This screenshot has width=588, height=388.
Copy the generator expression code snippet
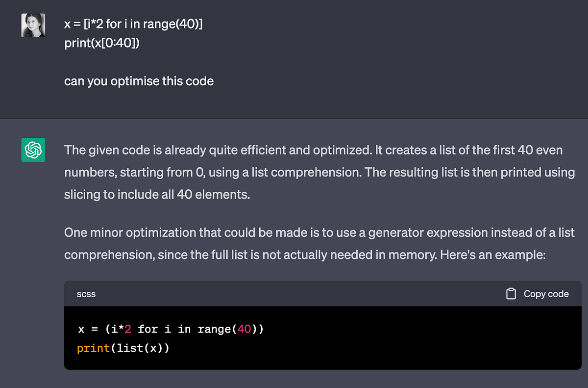click(x=538, y=293)
